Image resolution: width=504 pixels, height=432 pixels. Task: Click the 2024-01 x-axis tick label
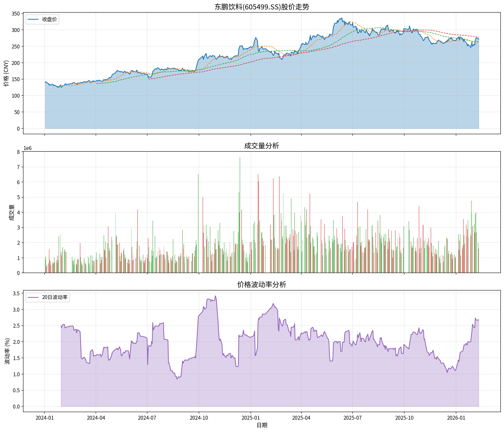click(45, 418)
